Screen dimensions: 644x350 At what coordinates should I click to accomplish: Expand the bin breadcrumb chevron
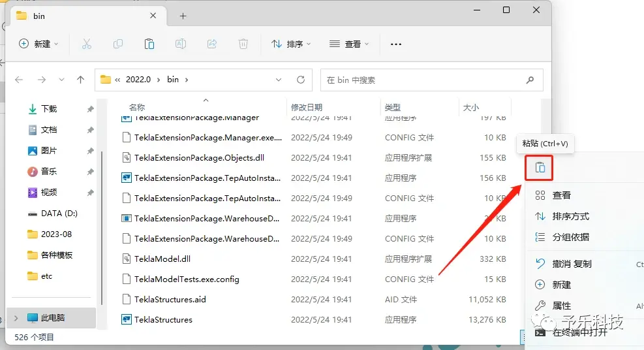pos(187,80)
